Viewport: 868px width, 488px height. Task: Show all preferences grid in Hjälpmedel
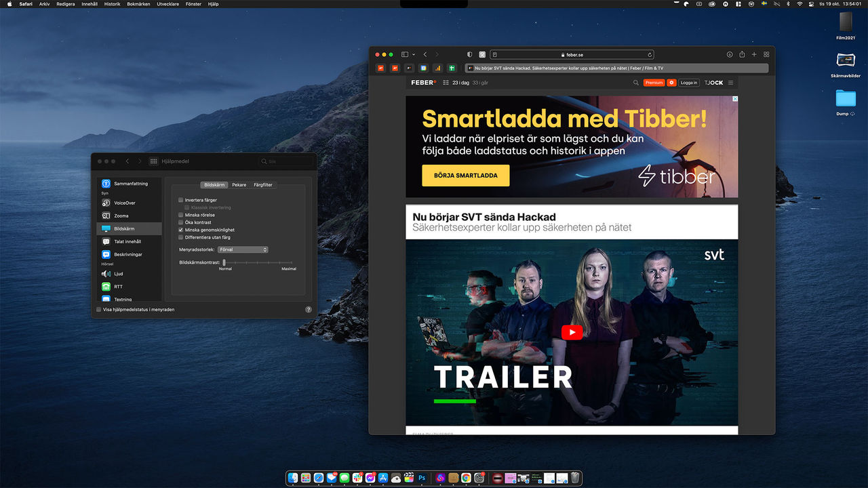pos(154,161)
